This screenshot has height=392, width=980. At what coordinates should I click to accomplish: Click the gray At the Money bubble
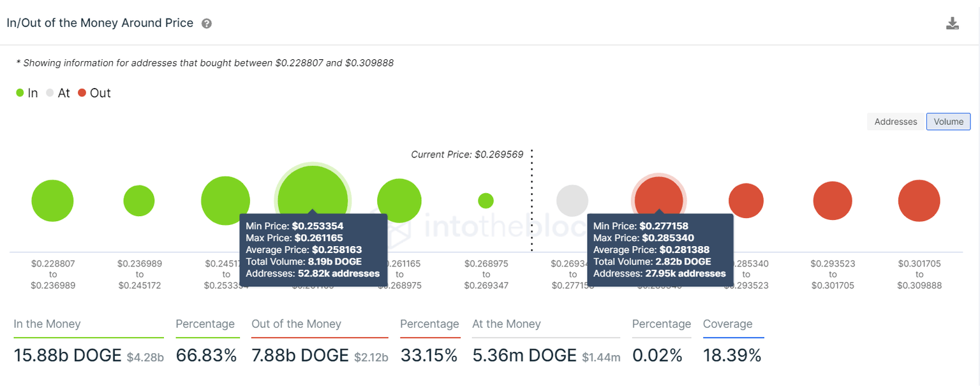pos(572,200)
